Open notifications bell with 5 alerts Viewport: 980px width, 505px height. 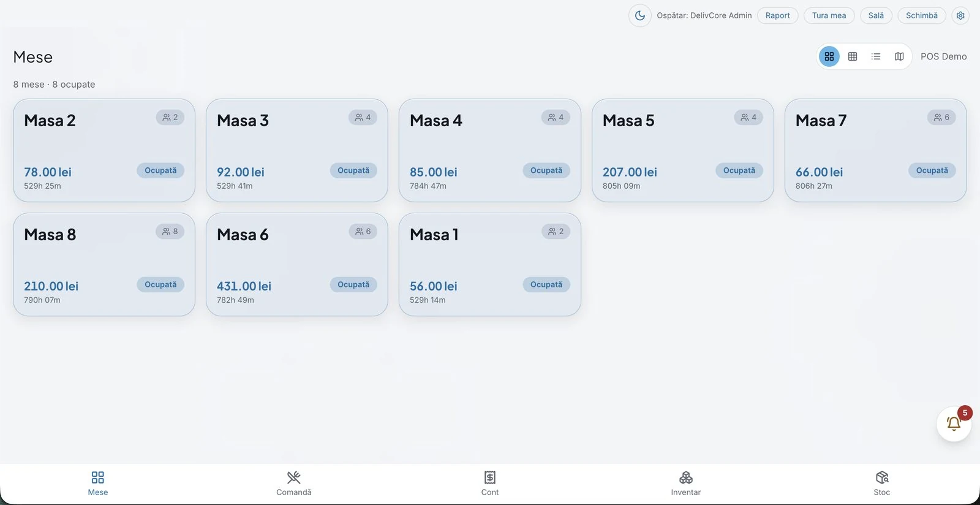tap(954, 423)
